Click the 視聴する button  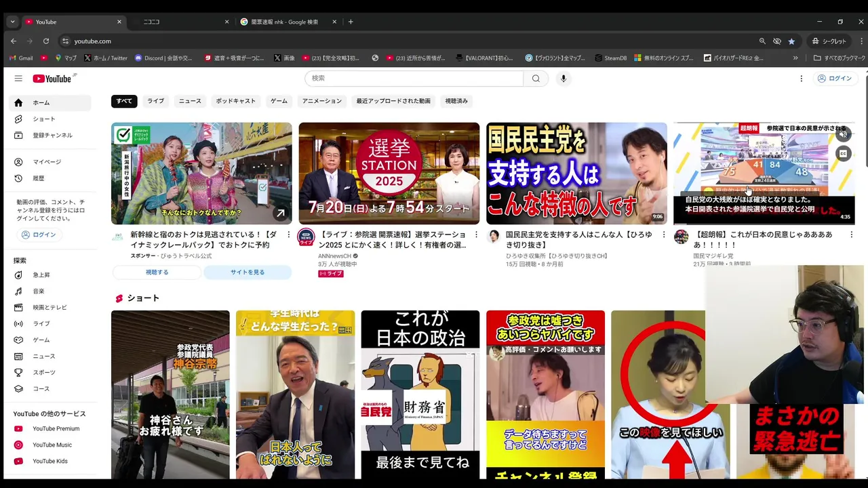click(157, 272)
